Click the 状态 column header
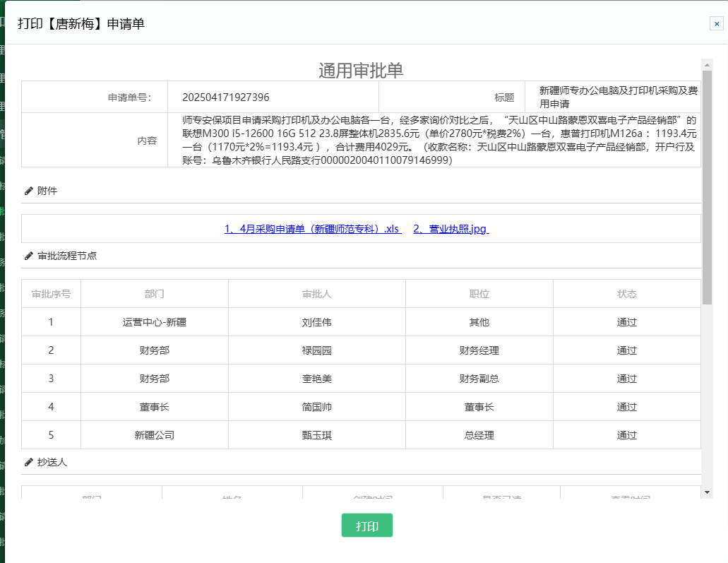Screen dimensions: 728x563 (x=626, y=294)
